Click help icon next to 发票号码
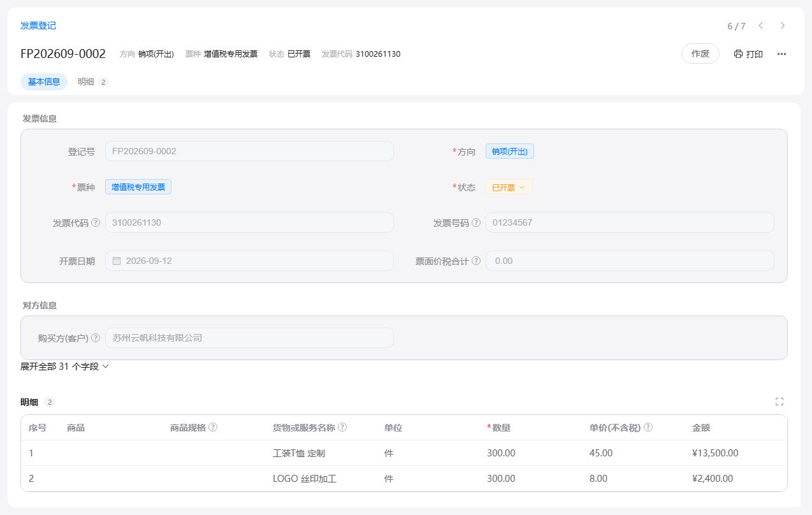The width and height of the screenshot is (812, 515). (x=476, y=222)
